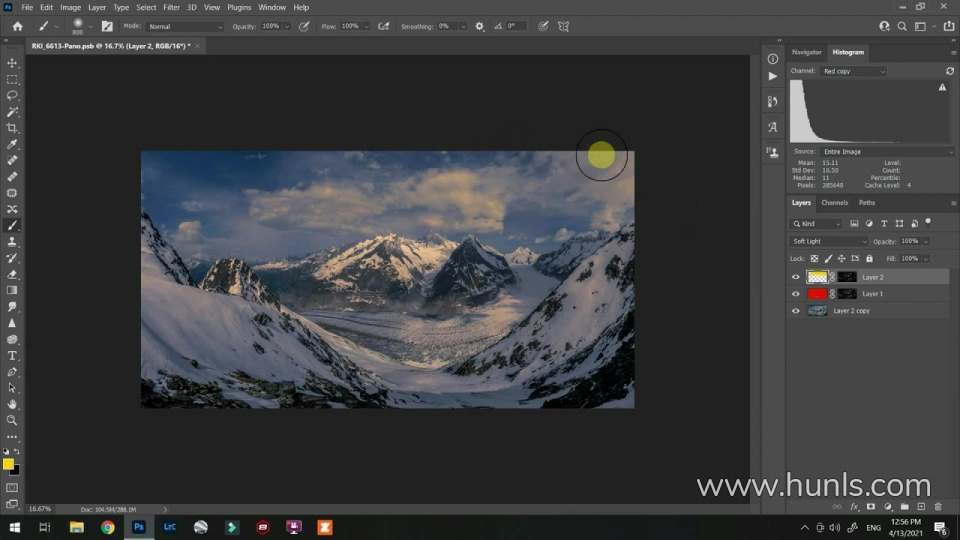The height and width of the screenshot is (540, 960).
Task: Click the yellow foreground color swatch
Action: click(8, 464)
